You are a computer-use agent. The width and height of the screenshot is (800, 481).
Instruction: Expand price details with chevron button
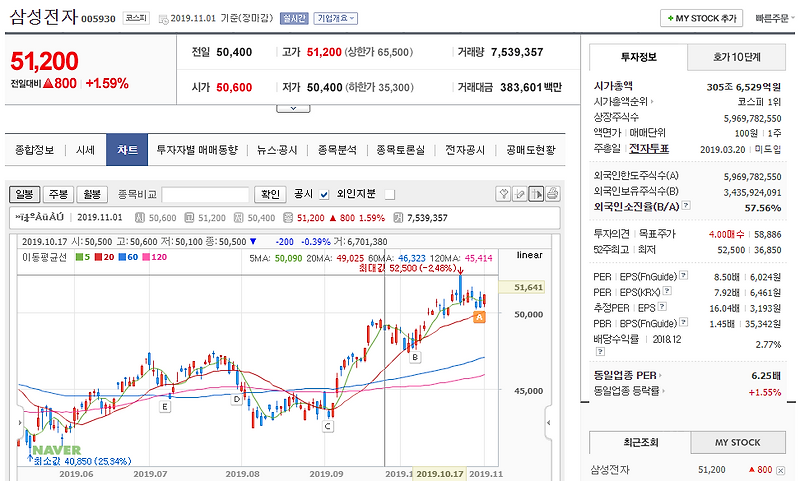[293, 108]
